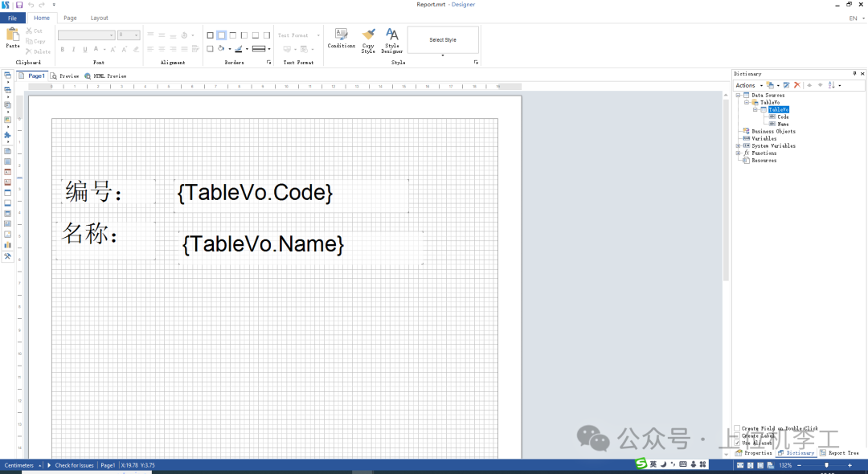The height and width of the screenshot is (474, 868).
Task: Click the red Delete icon in Dictionary toolbar
Action: pos(796,85)
